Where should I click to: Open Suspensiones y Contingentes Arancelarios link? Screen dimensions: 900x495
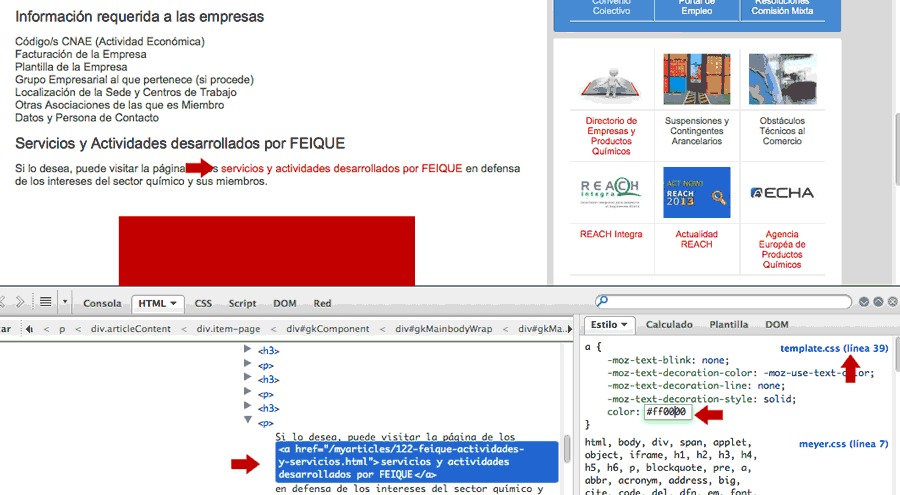697,131
